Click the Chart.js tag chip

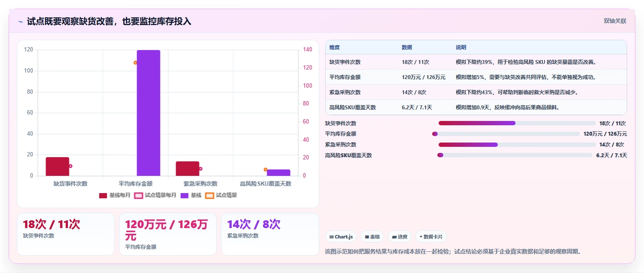(x=341, y=237)
